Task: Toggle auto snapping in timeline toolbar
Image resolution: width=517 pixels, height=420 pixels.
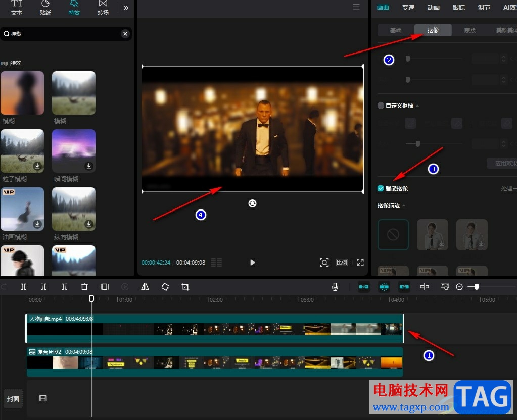Action: [x=384, y=287]
